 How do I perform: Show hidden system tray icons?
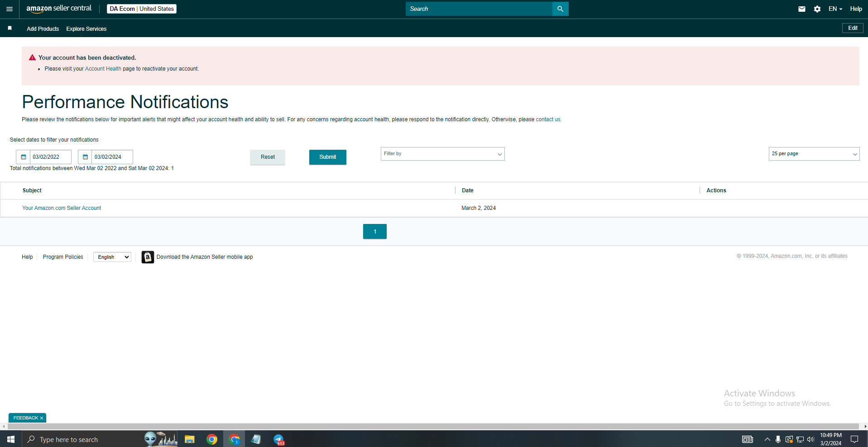[x=767, y=439]
